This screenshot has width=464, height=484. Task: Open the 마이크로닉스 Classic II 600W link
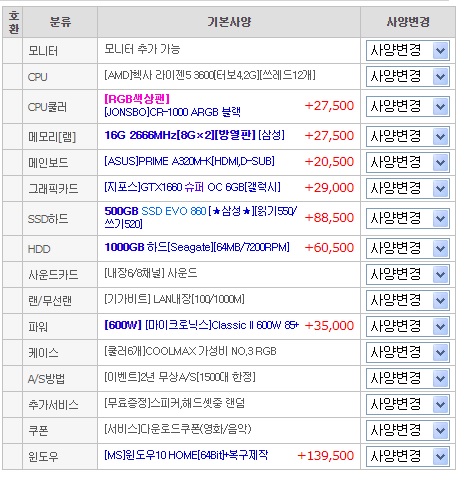coord(202,325)
